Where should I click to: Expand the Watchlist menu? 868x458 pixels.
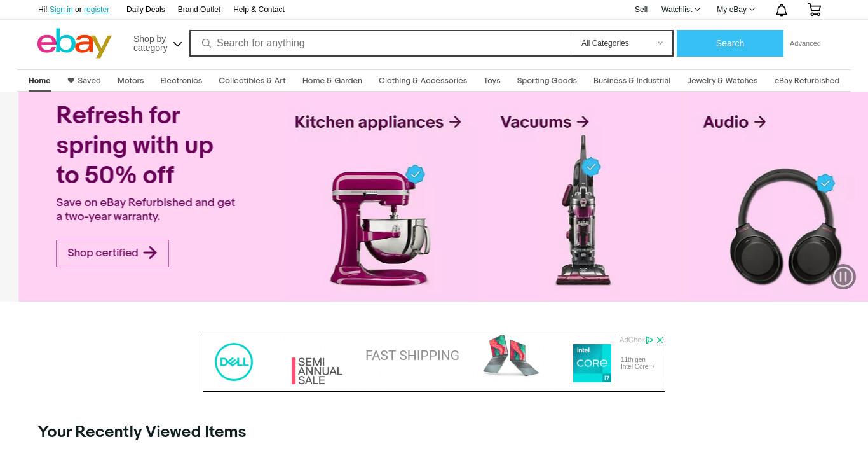681,10
